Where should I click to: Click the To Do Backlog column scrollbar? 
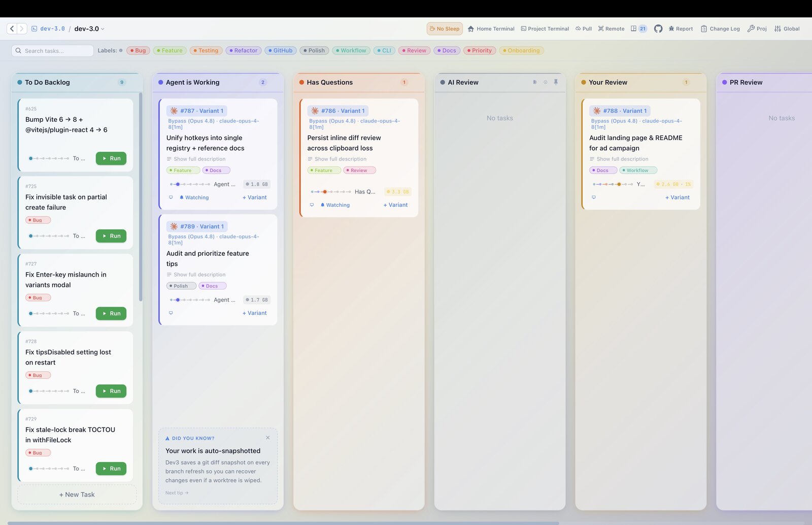[x=141, y=197]
